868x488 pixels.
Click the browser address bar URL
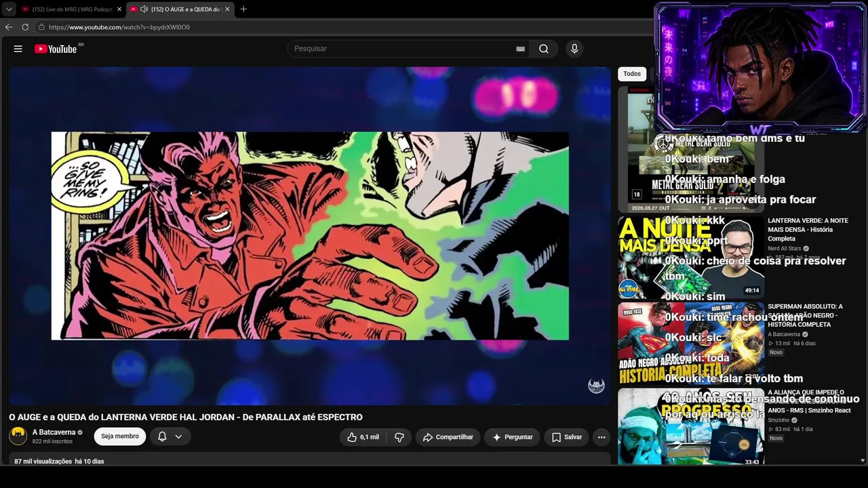click(119, 27)
